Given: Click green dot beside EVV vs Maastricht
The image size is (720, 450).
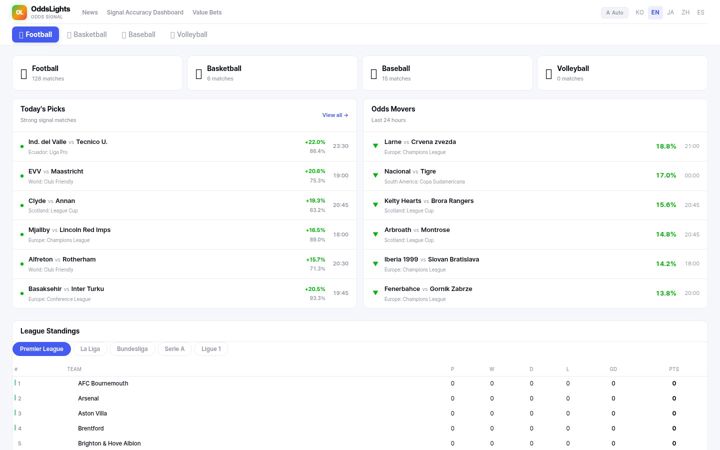Looking at the screenshot, I should tap(22, 176).
